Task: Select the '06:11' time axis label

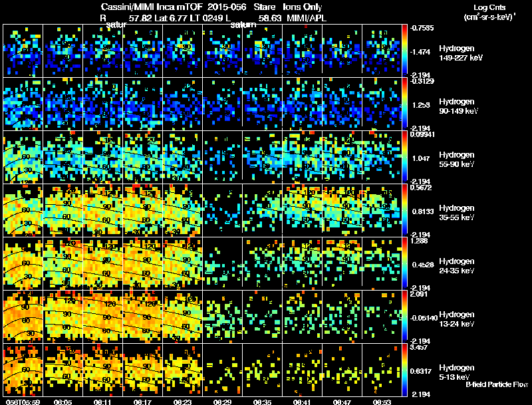Action: click(x=103, y=402)
